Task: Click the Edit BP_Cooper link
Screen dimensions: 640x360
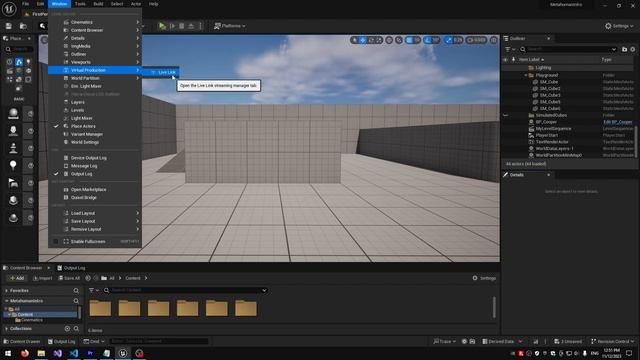Action: [618, 122]
